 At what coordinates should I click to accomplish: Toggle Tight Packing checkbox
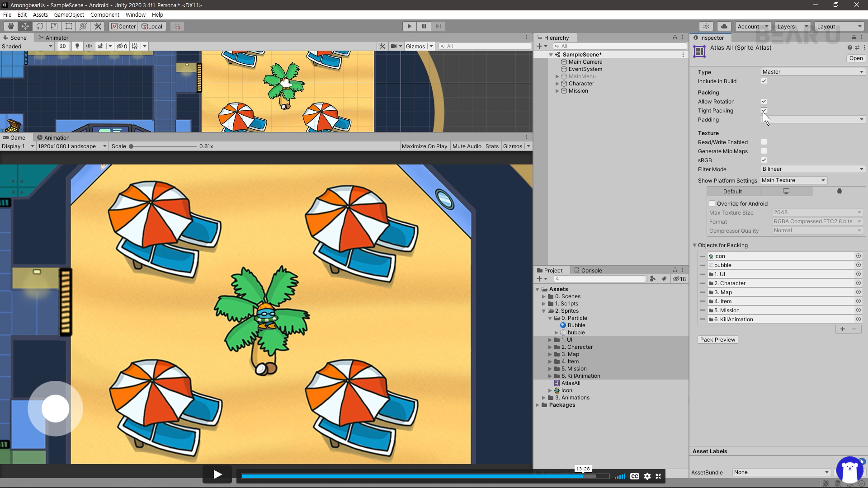[764, 111]
